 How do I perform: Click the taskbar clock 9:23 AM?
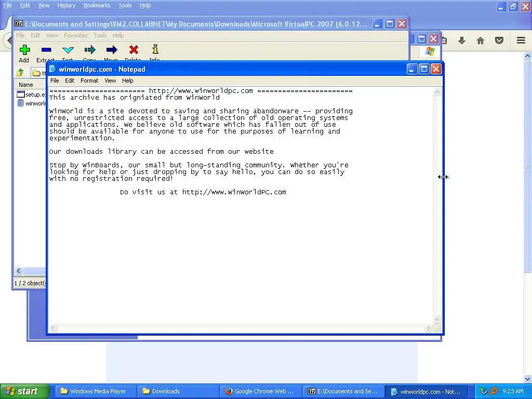point(513,391)
